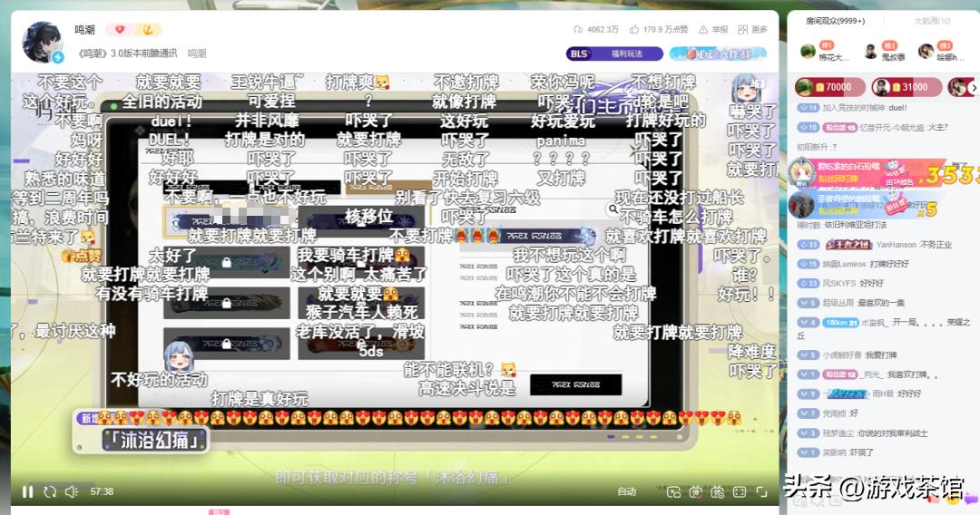Open rank 3 viewer 哈娜 avatar
This screenshot has width=980, height=515.
(926, 51)
